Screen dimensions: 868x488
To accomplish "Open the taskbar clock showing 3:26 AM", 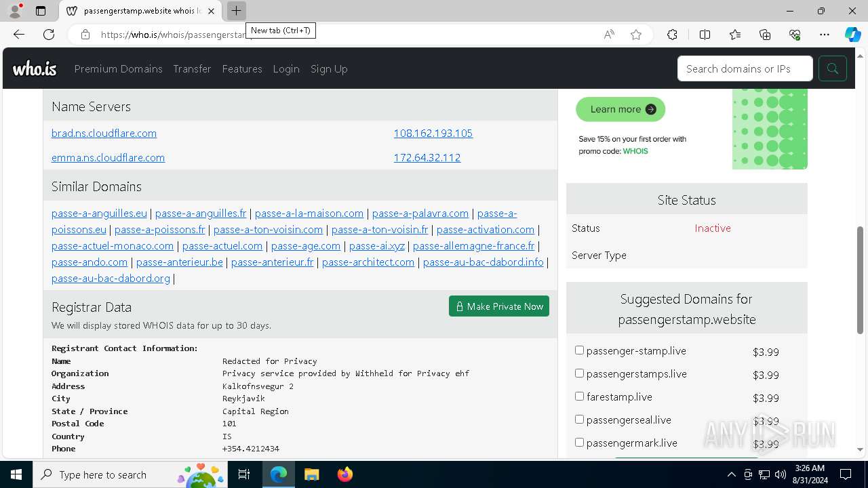I will coord(809,474).
